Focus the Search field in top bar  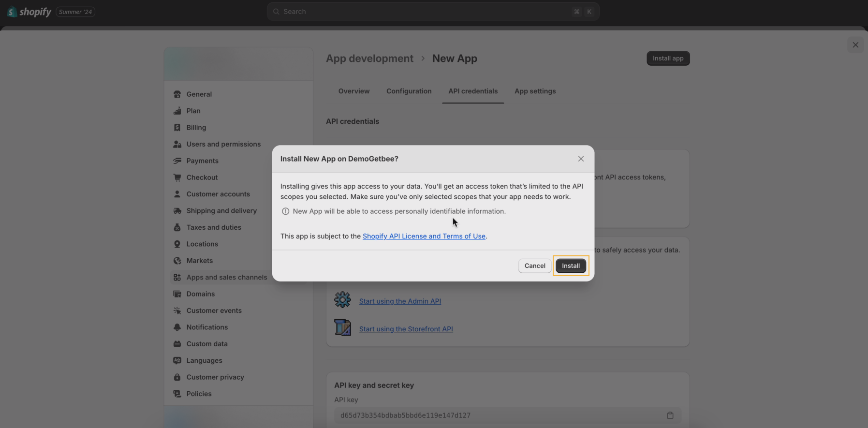(433, 12)
